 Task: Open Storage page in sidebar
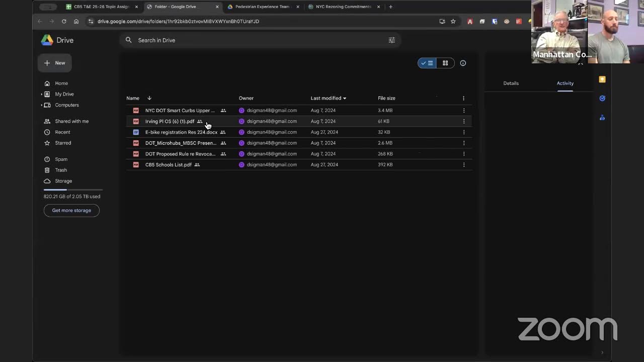[63, 181]
